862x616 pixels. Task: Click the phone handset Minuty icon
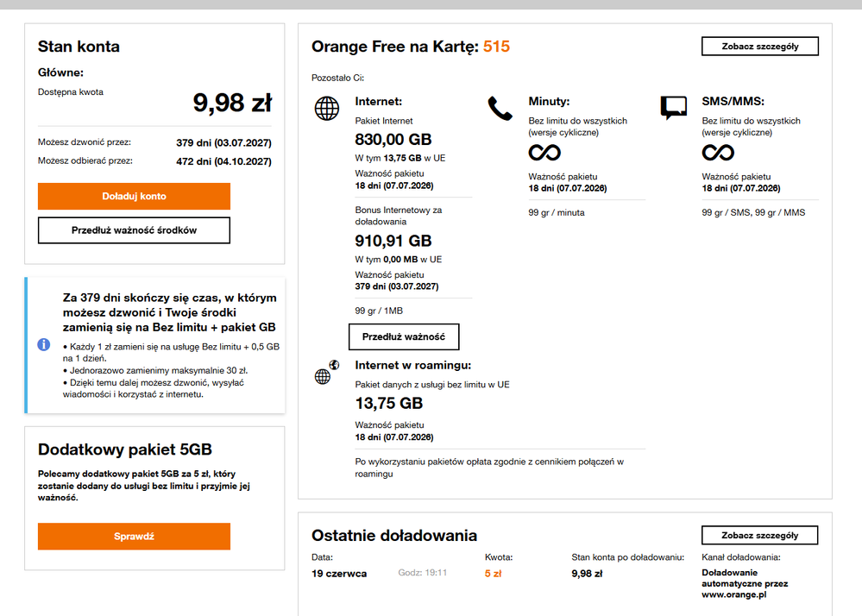click(x=500, y=108)
